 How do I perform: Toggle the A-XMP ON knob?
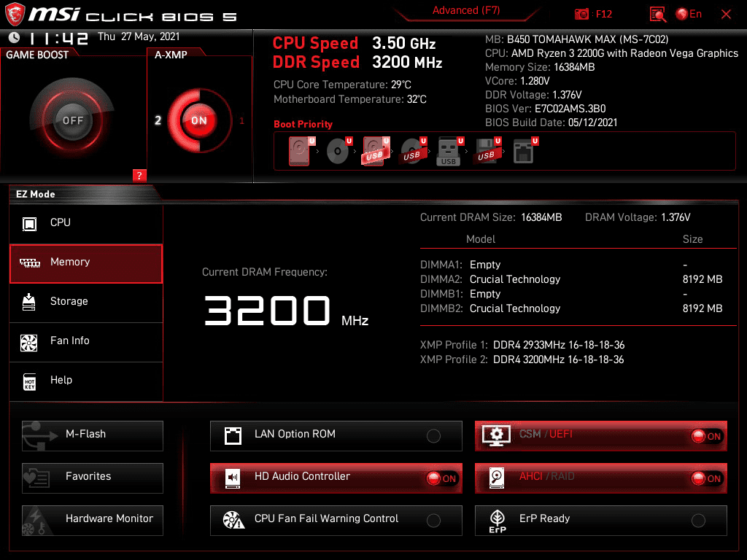click(198, 120)
